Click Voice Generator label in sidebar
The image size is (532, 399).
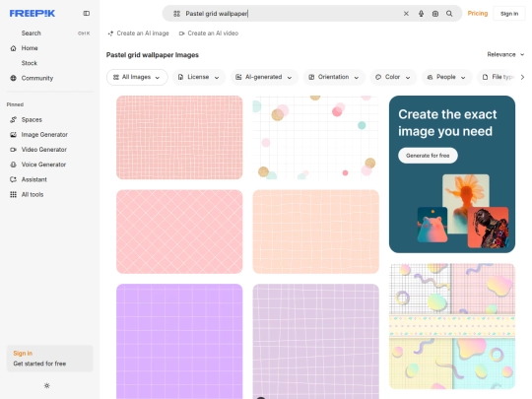point(43,165)
